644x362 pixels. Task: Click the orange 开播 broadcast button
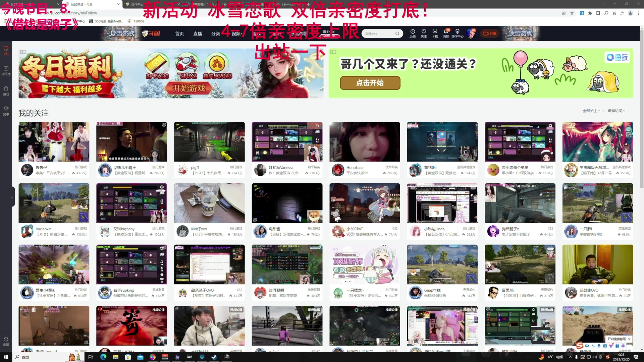[490, 34]
